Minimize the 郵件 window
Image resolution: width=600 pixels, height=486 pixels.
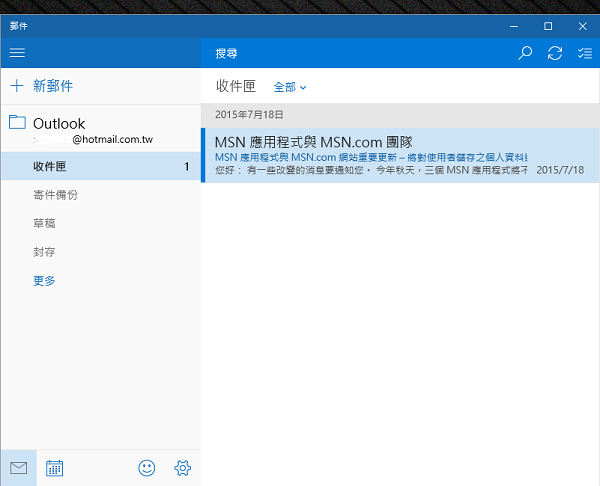(x=514, y=26)
